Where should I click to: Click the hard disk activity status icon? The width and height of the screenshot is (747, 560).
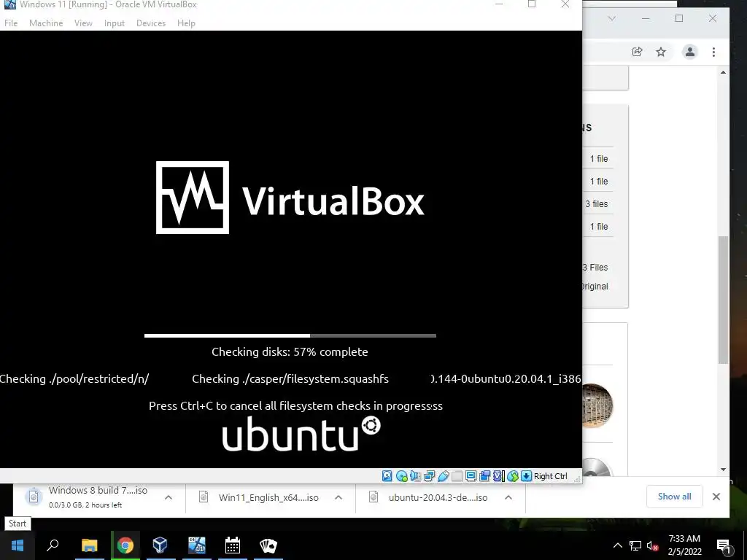(x=387, y=475)
